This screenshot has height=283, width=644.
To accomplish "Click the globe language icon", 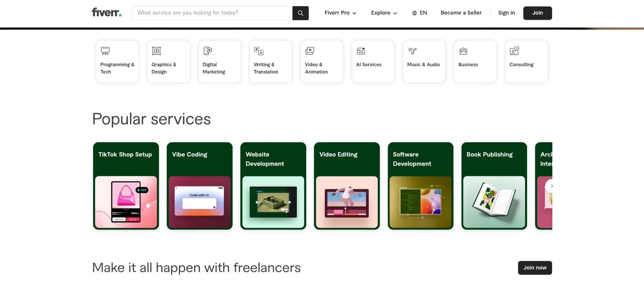I will click(415, 13).
